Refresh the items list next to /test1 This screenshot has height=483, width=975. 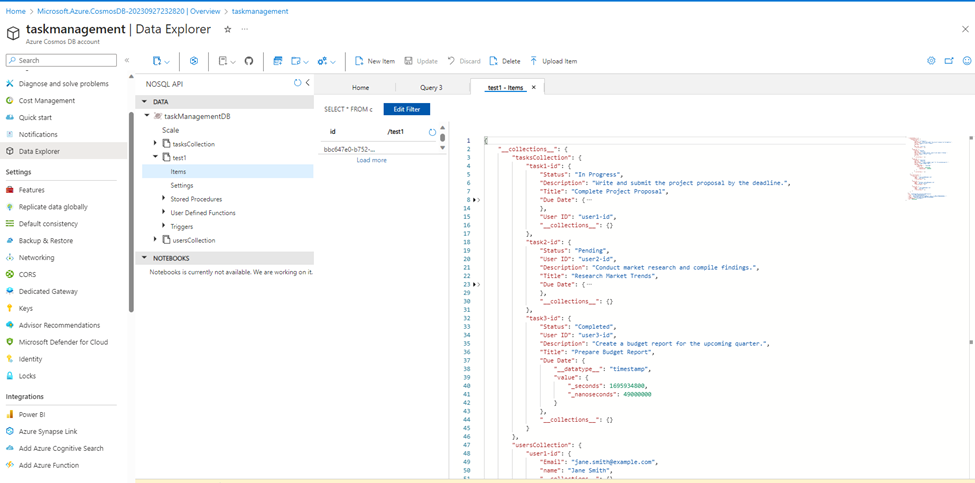click(x=432, y=132)
